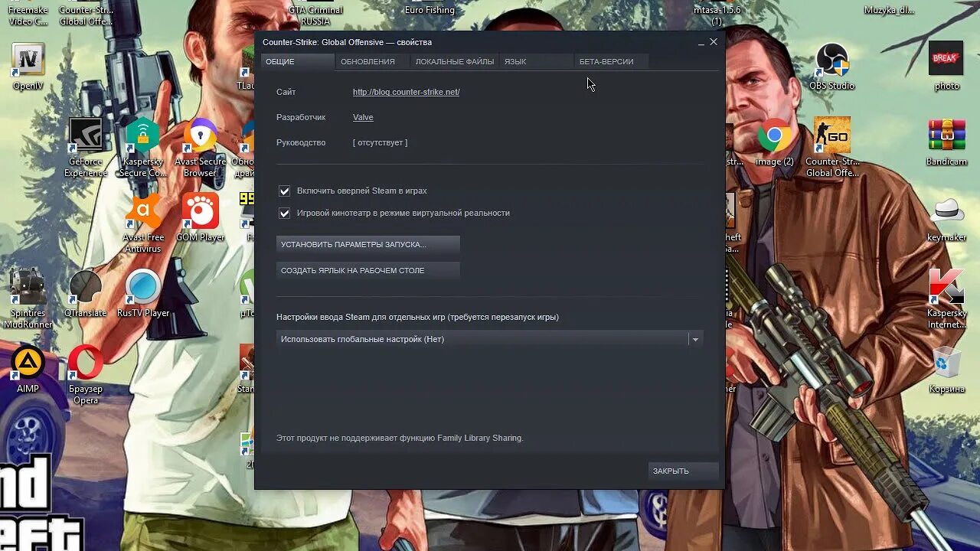Open the ЛОКАЛЬНЫЕ ФАЙЛЫ tab
The height and width of the screenshot is (551, 980).
[454, 61]
